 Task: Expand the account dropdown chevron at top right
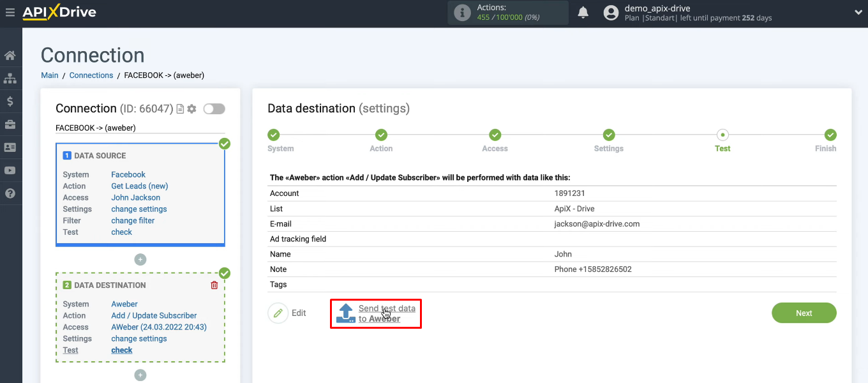858,12
